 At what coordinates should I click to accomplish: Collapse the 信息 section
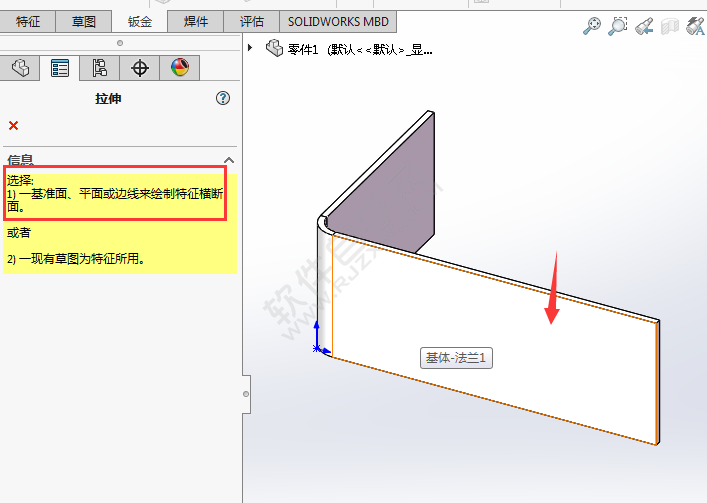tap(229, 160)
